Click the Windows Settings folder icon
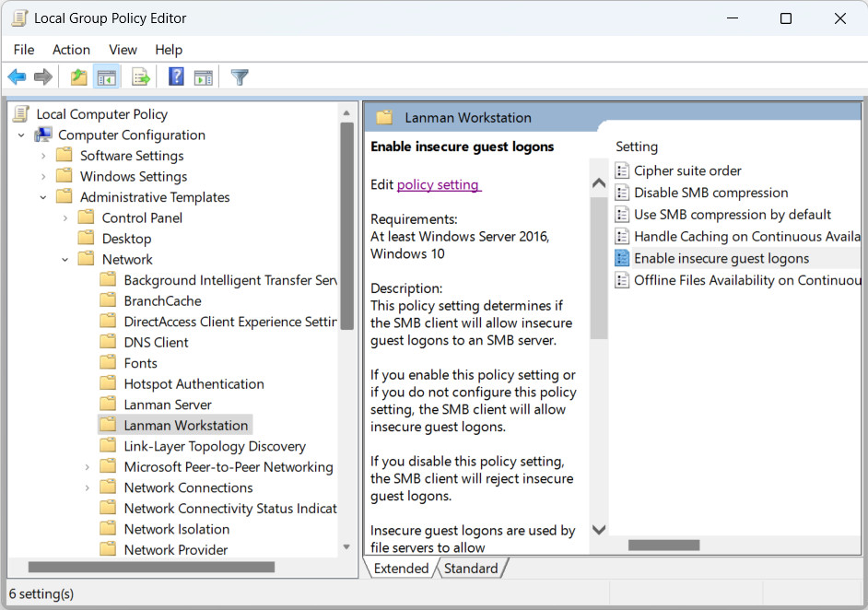The height and width of the screenshot is (610, 868). pyautogui.click(x=65, y=175)
